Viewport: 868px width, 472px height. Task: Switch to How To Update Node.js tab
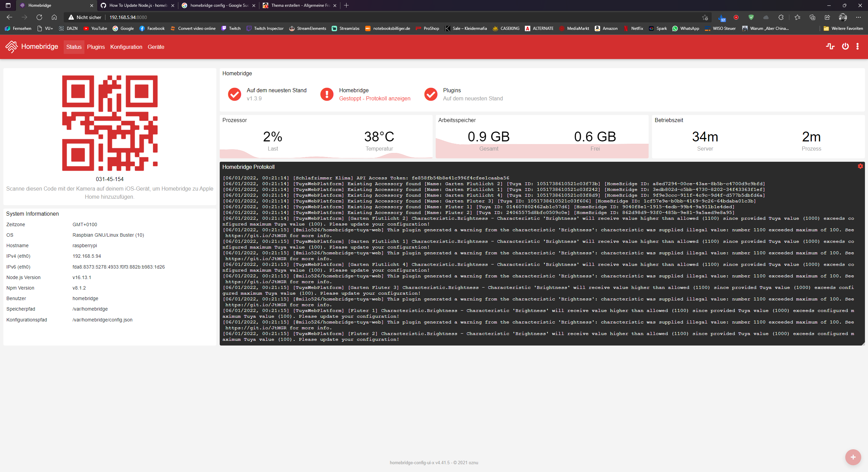[138, 5]
